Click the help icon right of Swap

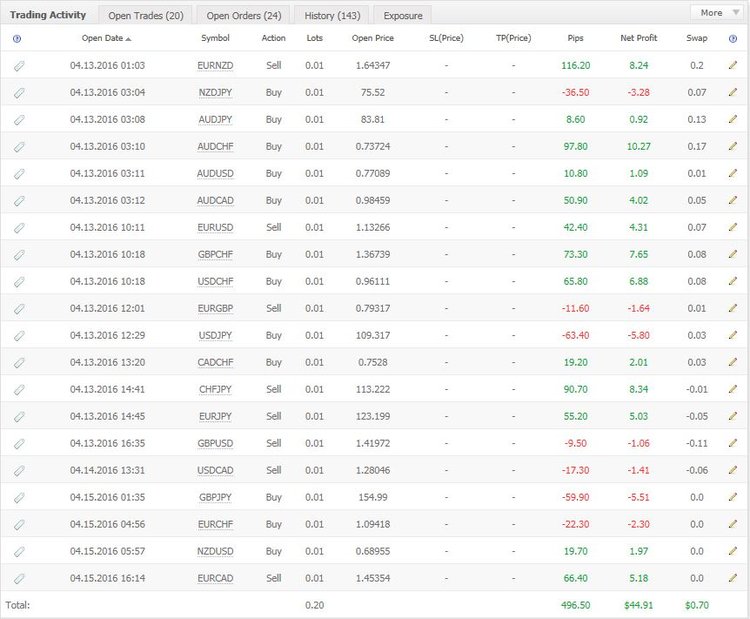coord(733,39)
